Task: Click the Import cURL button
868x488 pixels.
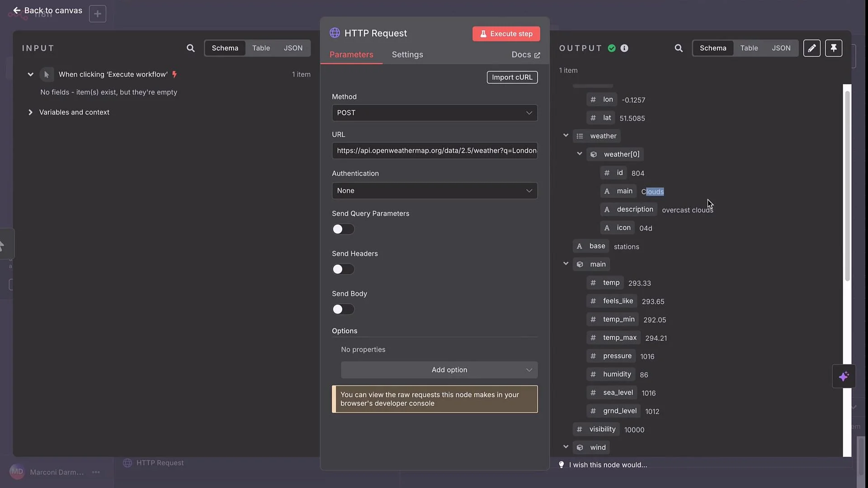Action: click(x=512, y=77)
